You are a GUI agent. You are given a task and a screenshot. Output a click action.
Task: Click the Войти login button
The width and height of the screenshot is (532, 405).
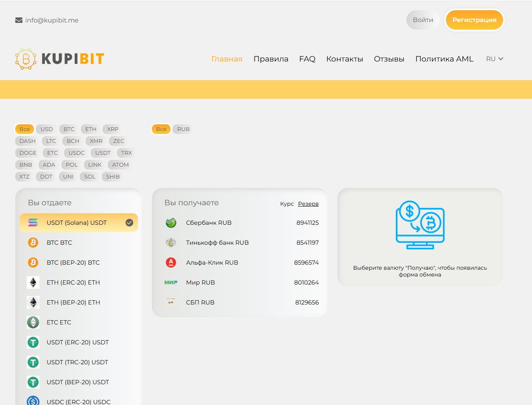point(423,20)
